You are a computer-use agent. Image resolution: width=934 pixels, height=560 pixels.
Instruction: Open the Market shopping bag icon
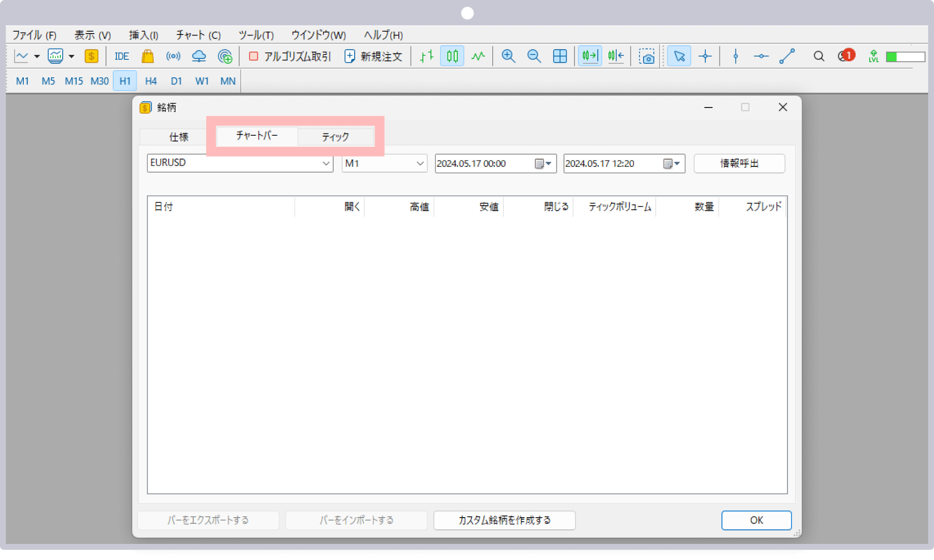click(x=147, y=56)
